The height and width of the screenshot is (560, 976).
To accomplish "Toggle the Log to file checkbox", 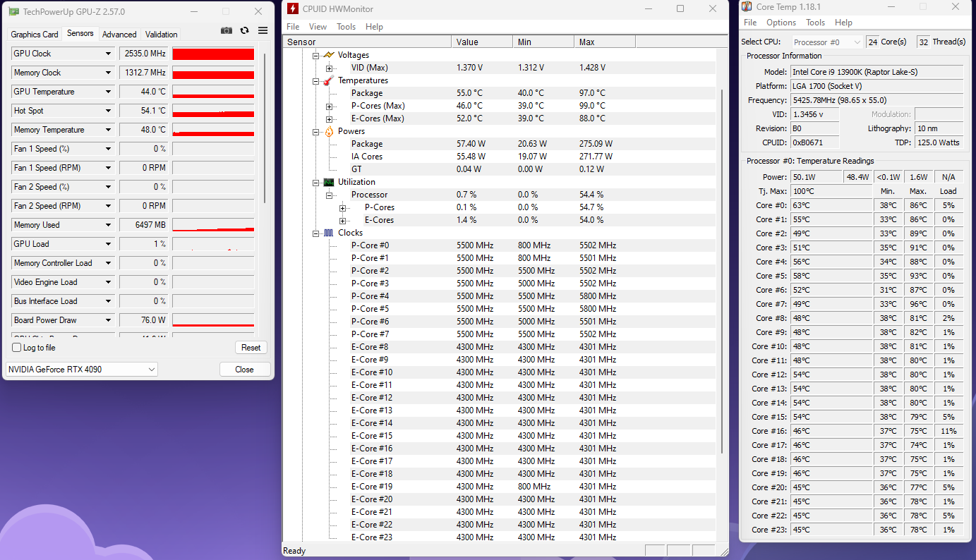I will (17, 348).
